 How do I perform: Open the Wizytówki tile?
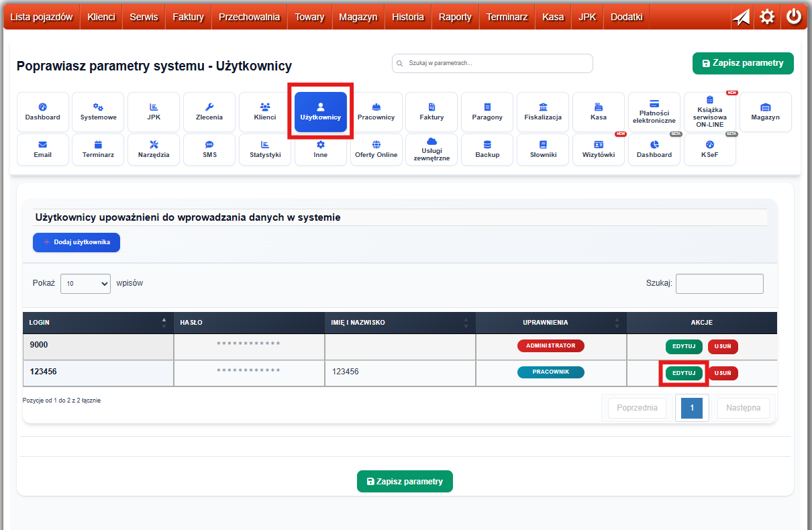(599, 149)
